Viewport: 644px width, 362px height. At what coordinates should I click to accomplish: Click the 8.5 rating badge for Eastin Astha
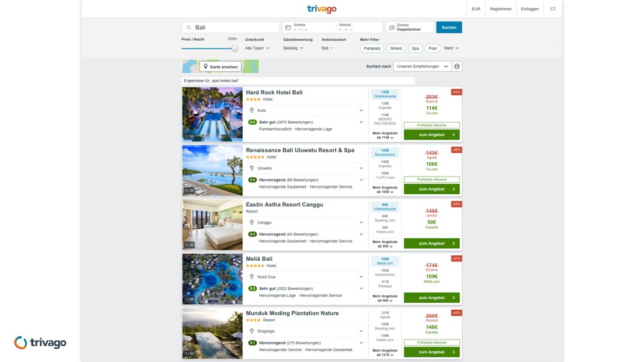252,234
